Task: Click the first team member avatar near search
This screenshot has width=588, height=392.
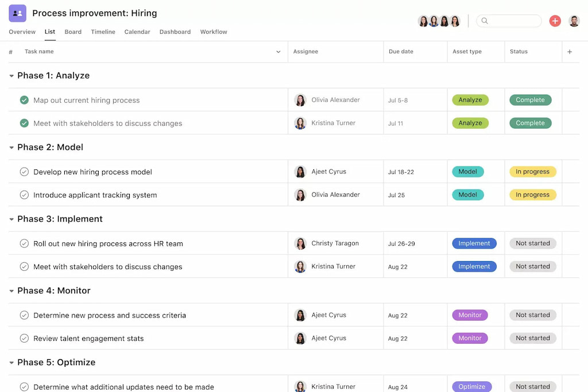Action: coord(423,20)
